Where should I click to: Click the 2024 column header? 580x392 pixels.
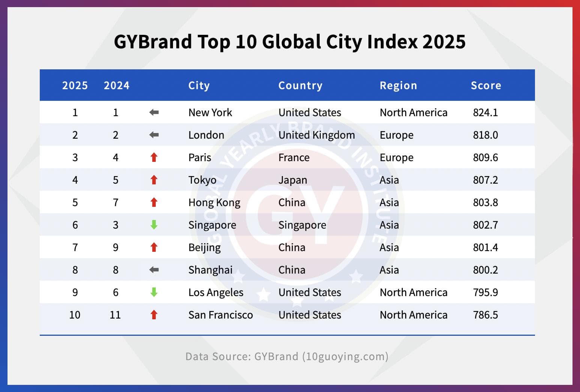pos(117,85)
